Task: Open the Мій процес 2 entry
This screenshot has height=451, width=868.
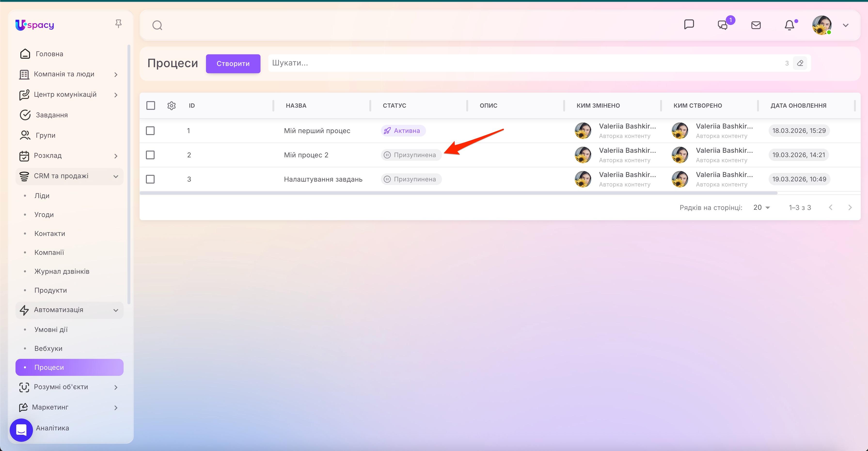Action: point(306,155)
